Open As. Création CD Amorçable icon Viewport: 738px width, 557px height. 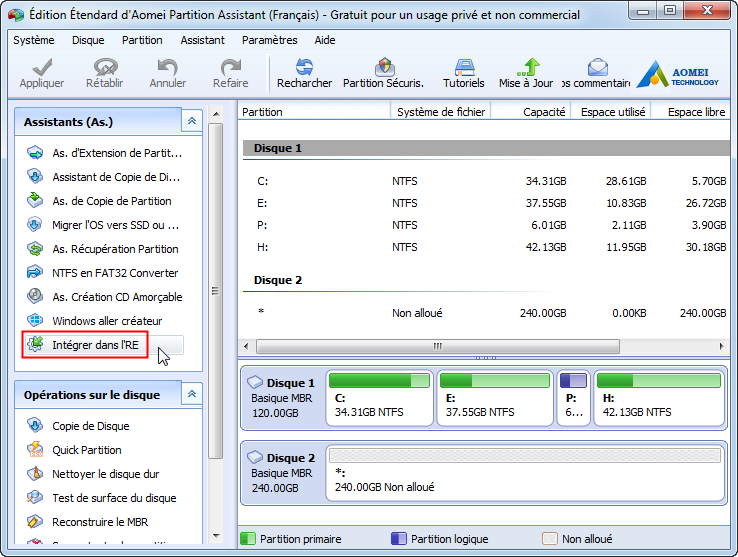tap(35, 297)
